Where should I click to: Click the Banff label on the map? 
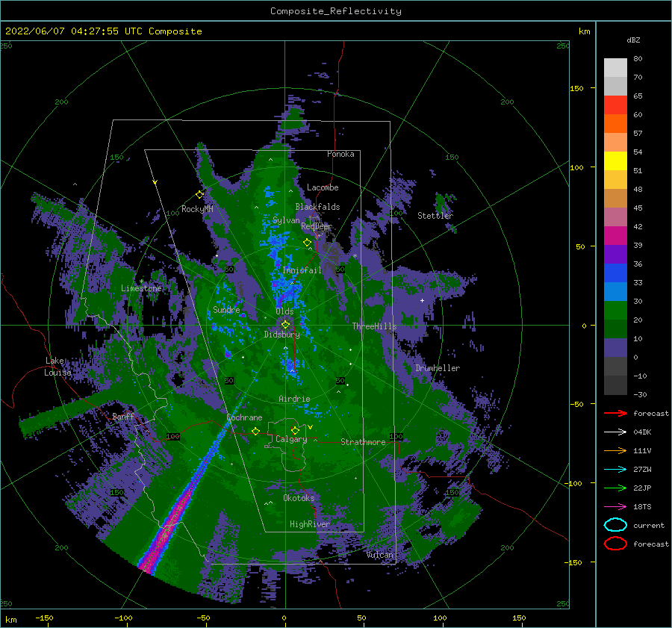coord(123,416)
